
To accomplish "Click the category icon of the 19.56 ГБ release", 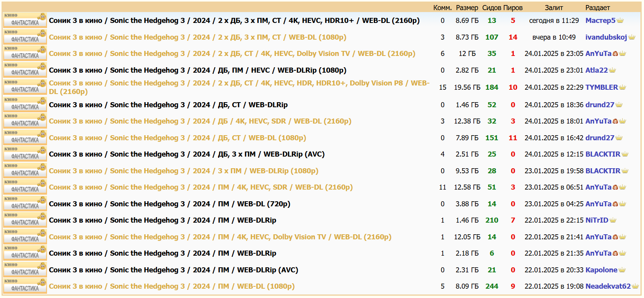I will [x=25, y=87].
